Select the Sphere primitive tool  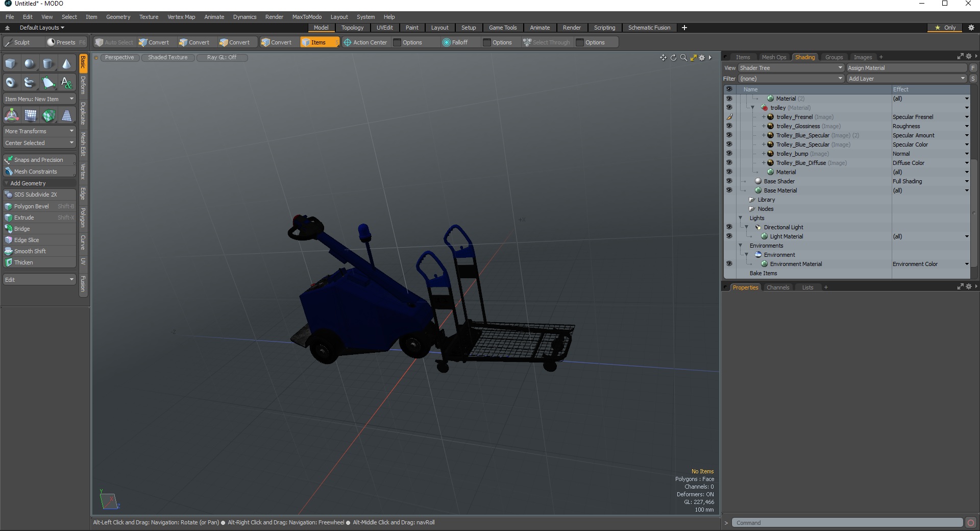[30, 64]
